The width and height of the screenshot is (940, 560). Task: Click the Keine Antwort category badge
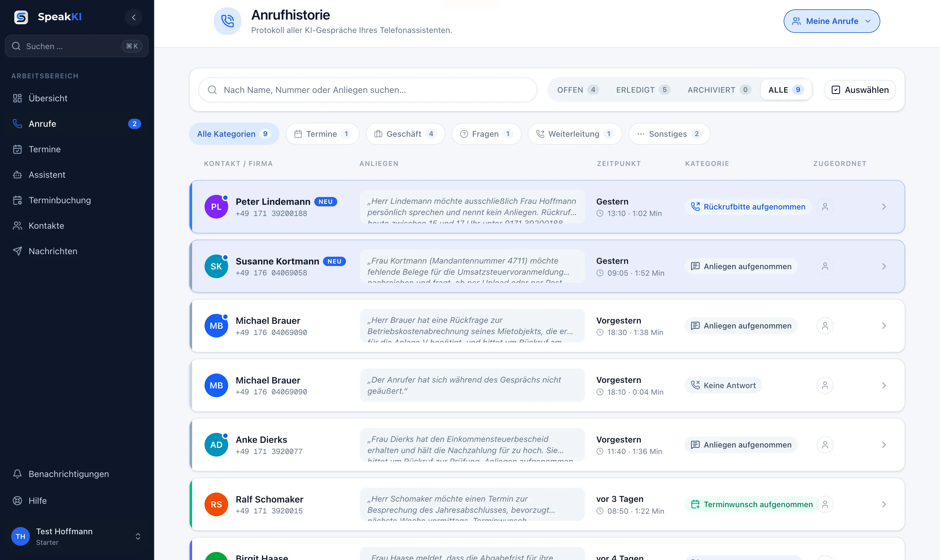(723, 385)
